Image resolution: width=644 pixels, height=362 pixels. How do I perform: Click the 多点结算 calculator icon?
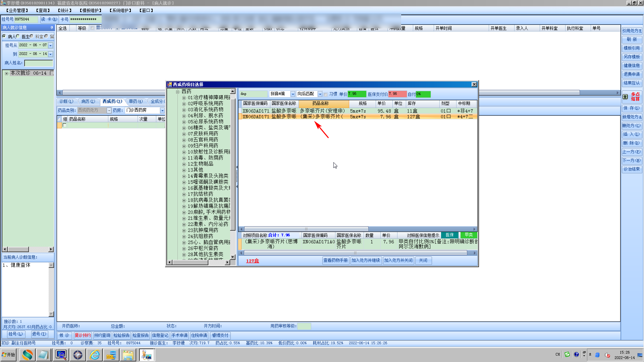tap(625, 97)
